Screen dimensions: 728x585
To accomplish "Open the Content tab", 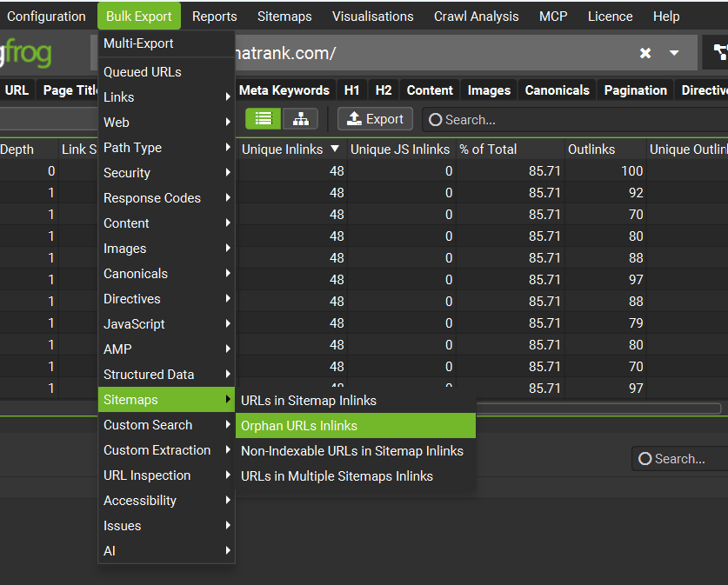I will point(430,90).
